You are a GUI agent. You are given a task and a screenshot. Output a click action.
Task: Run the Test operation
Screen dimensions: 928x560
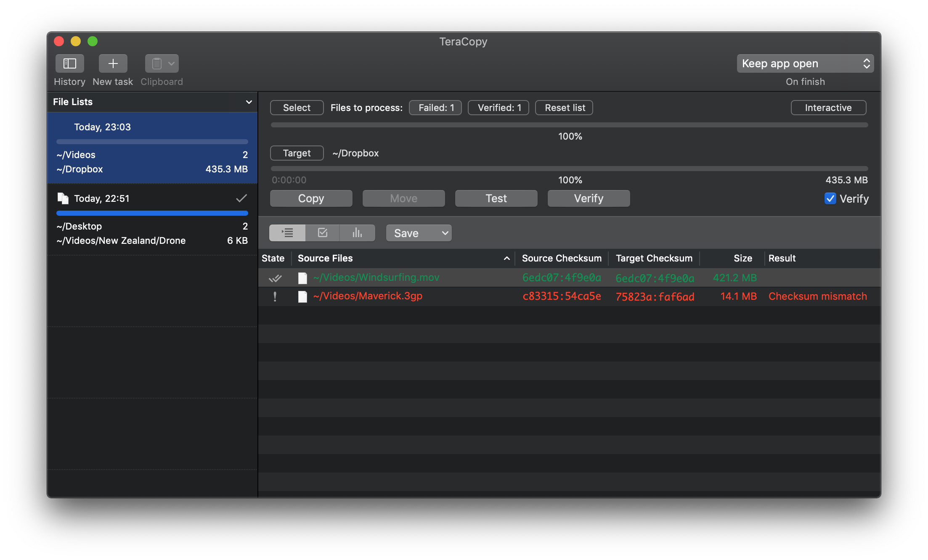496,198
